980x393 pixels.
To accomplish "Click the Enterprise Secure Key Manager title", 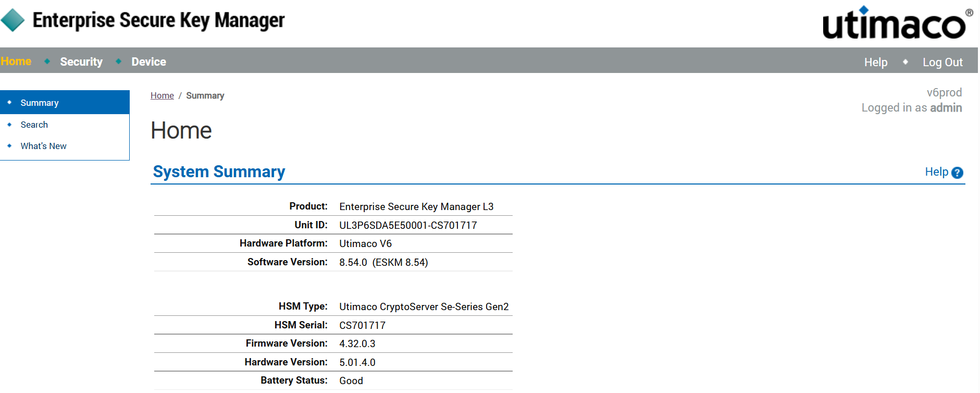I will [158, 20].
